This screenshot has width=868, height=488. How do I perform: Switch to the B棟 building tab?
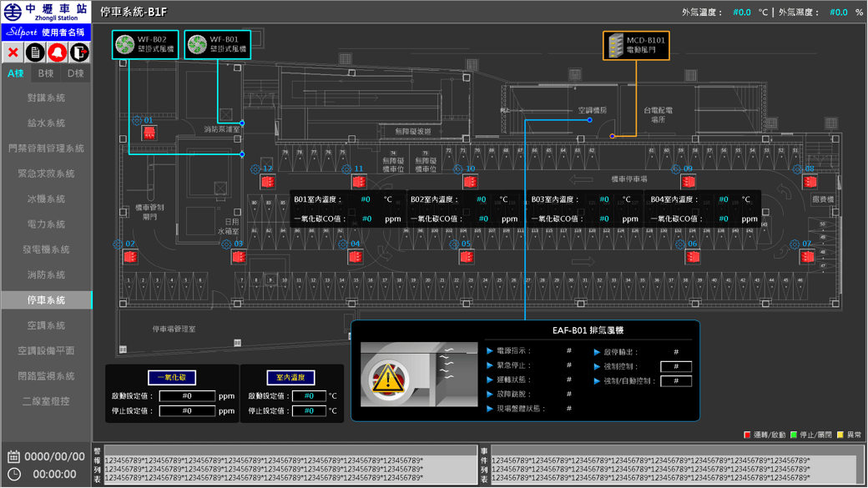(46, 73)
